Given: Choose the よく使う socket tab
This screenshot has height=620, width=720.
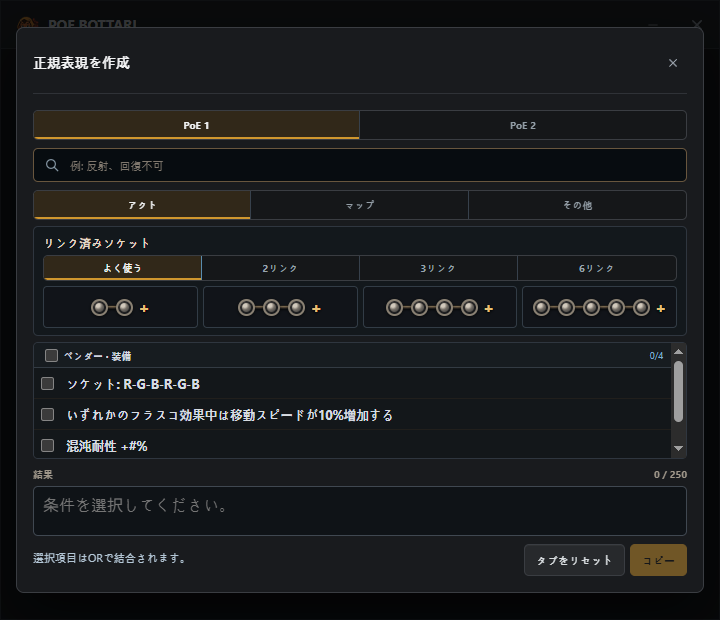Looking at the screenshot, I should 123,268.
